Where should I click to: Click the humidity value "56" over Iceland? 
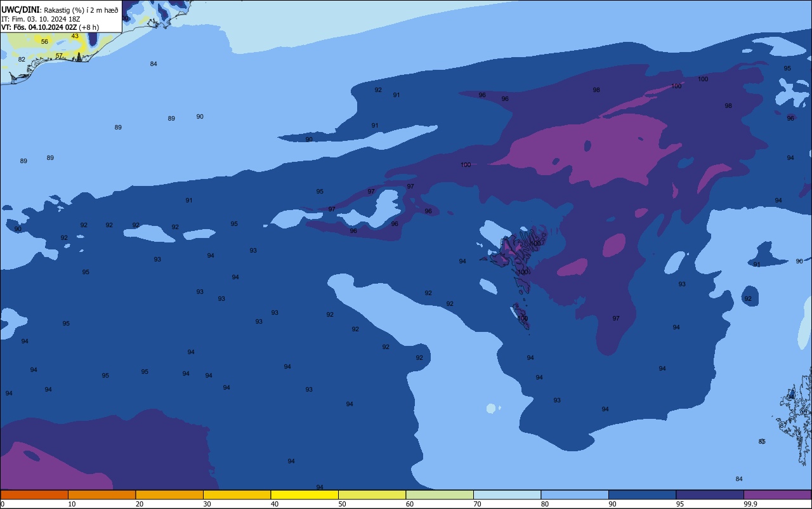click(44, 42)
